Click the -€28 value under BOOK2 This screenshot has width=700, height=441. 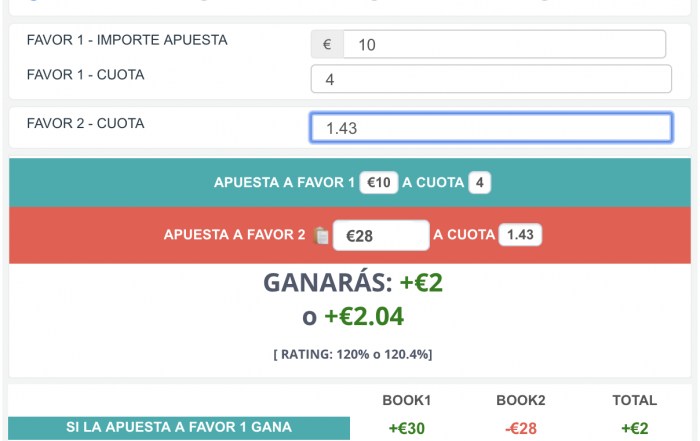[520, 428]
